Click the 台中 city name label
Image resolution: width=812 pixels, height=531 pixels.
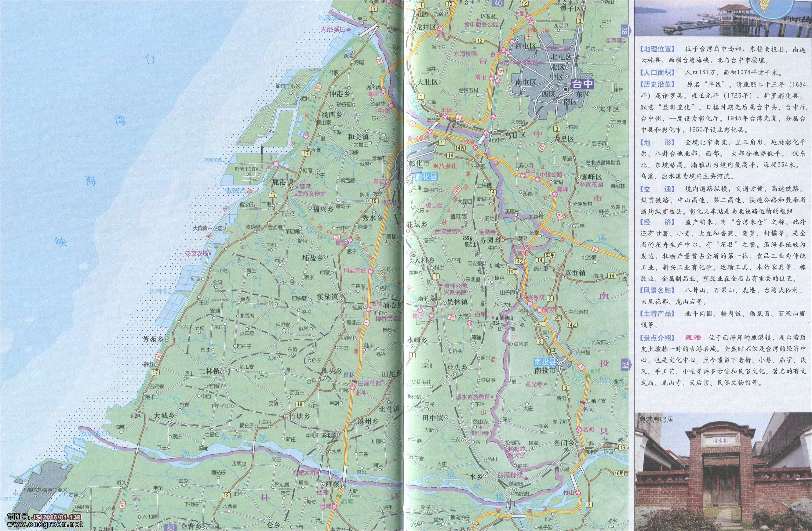tap(583, 84)
